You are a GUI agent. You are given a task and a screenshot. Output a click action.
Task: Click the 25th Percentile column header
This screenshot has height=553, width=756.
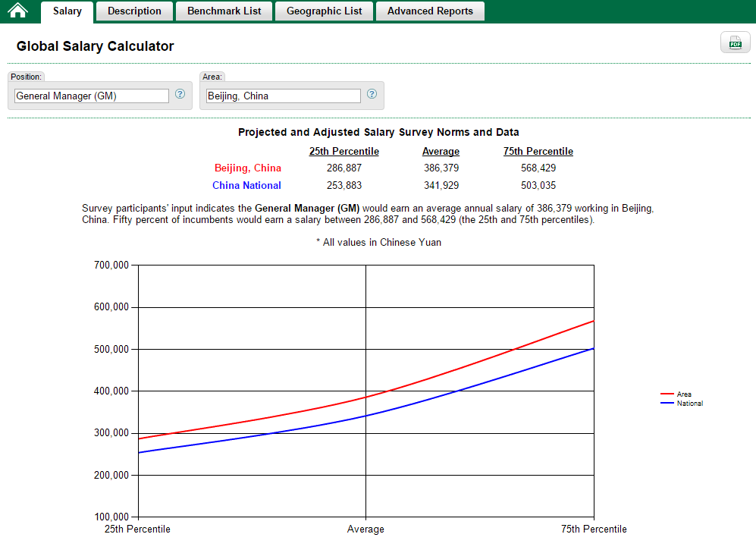[x=343, y=152]
